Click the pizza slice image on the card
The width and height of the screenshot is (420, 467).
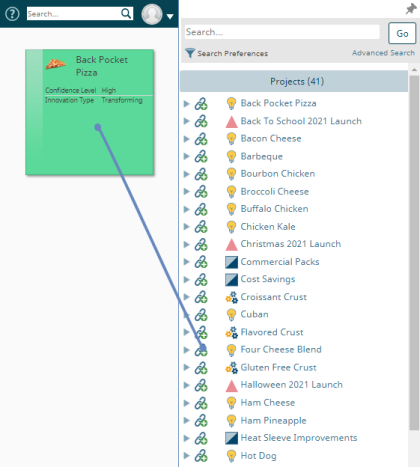[56, 63]
